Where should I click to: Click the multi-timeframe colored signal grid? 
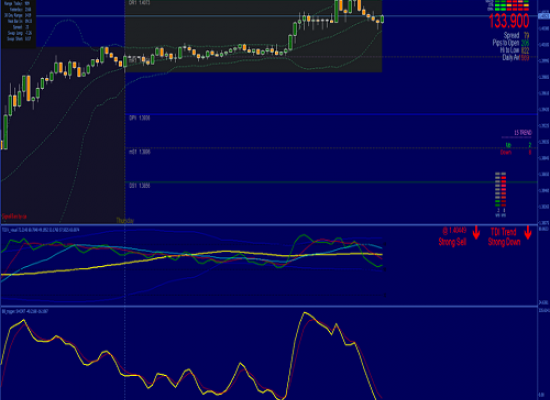511,6
